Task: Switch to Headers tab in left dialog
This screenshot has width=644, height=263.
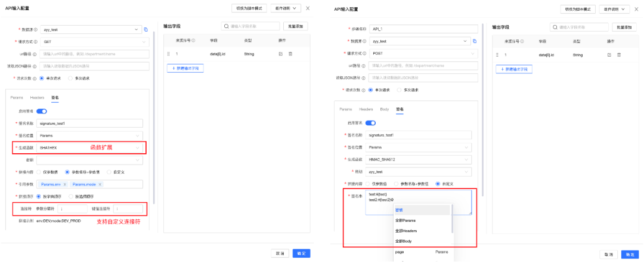Action: (37, 98)
